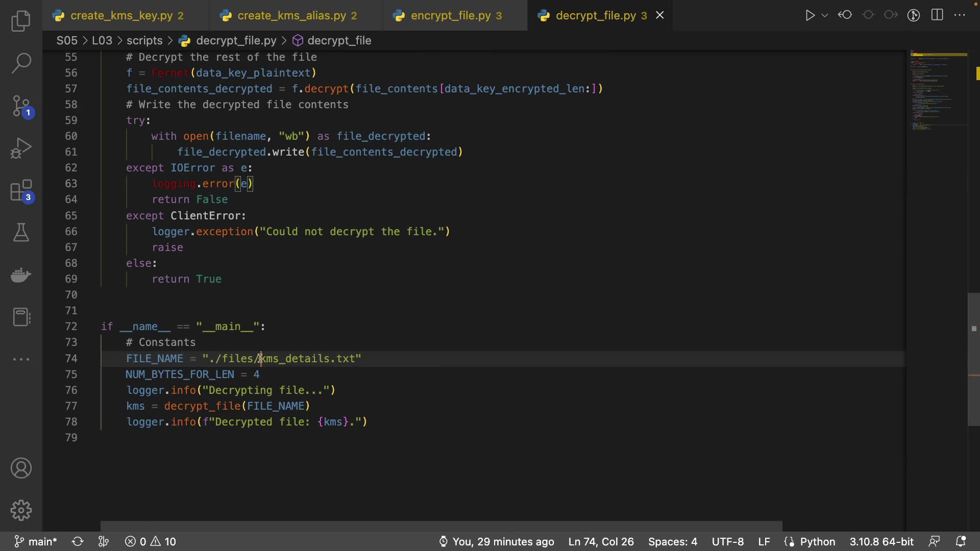Open Run and Debug view
Image resolution: width=980 pixels, height=551 pixels.
(x=21, y=148)
